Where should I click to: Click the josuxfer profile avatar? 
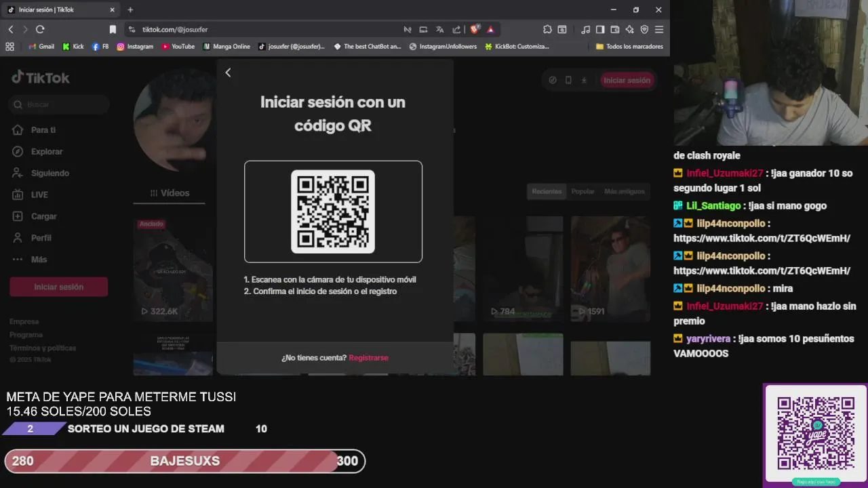174,120
